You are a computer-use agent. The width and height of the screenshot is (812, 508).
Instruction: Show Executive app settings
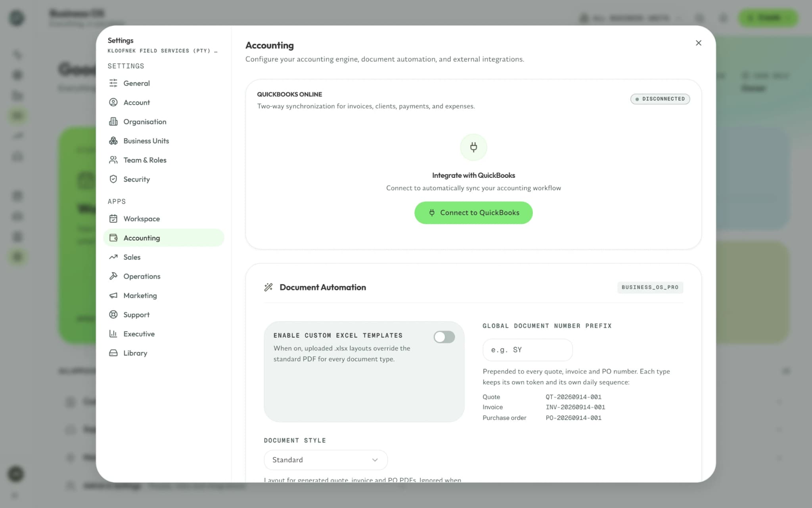(x=163, y=334)
